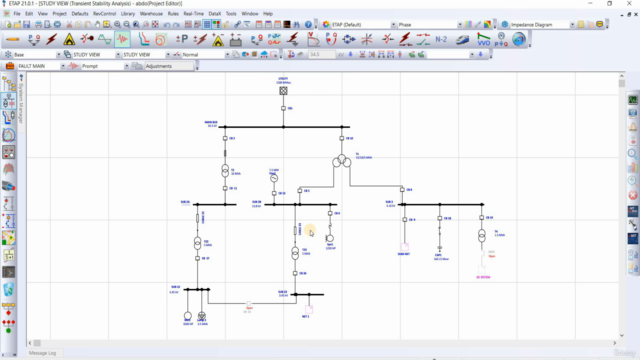Switch to Load Flow Analysis mode icon
Viewport: 640px width, 360px height.
point(34,40)
